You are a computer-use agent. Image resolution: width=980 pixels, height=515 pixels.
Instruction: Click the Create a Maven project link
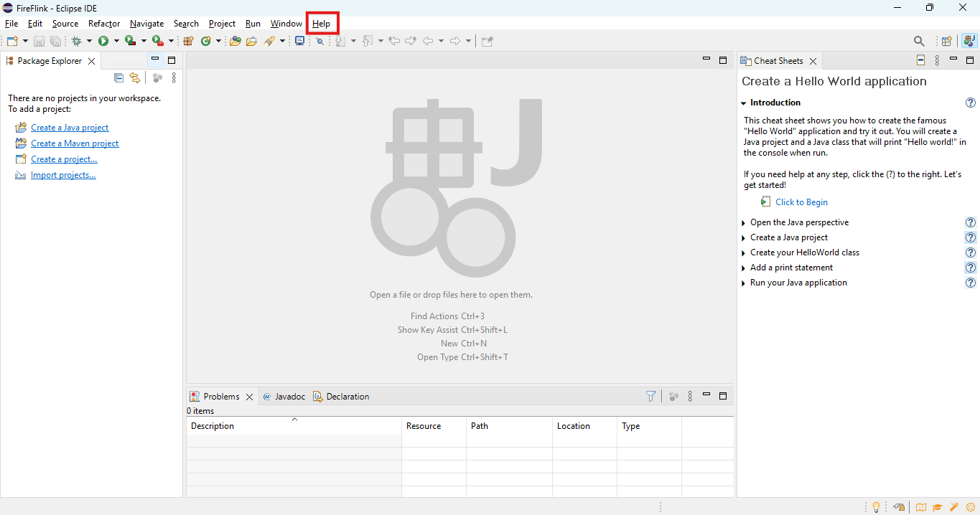(75, 143)
